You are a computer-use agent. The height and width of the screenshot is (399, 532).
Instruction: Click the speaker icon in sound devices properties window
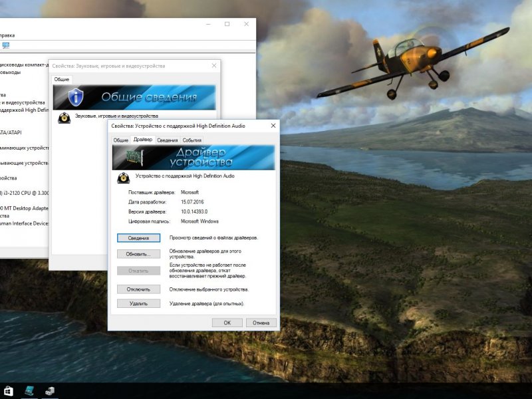click(64, 118)
